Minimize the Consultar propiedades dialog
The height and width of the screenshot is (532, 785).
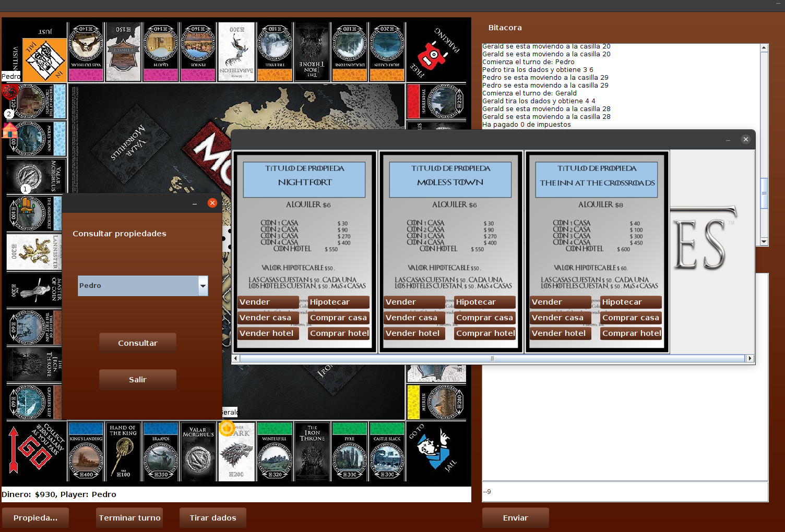point(195,203)
